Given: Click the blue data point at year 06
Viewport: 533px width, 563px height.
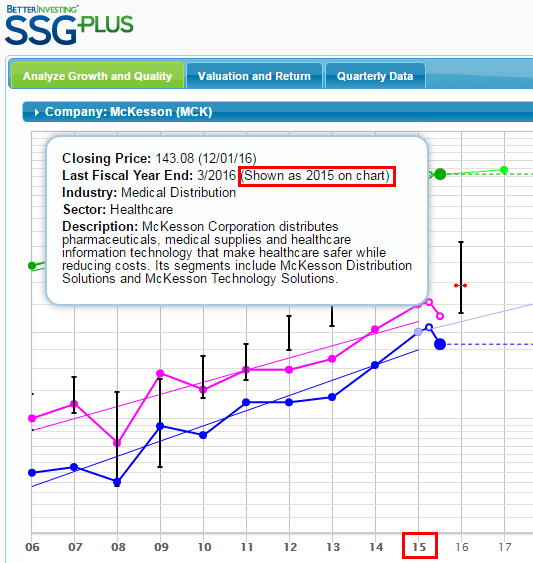Looking at the screenshot, I should click(32, 473).
